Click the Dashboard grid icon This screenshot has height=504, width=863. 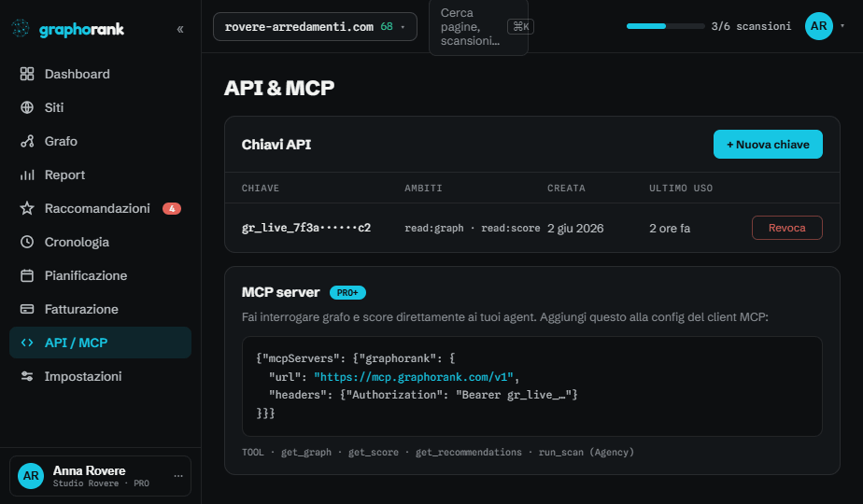[27, 74]
